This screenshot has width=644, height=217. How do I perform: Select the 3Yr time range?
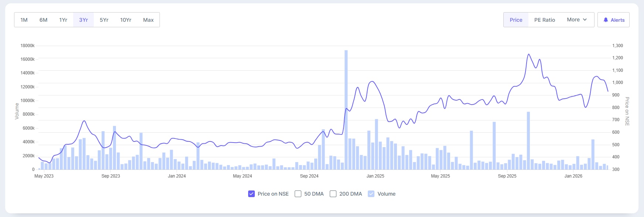tap(83, 20)
